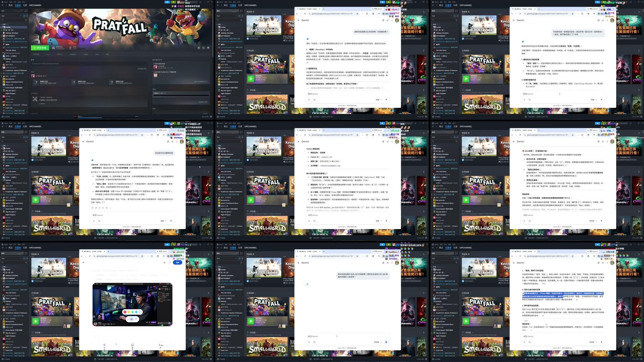Click Steam back arrow, top-left frame
This screenshot has width=644, height=362.
(2, 5)
